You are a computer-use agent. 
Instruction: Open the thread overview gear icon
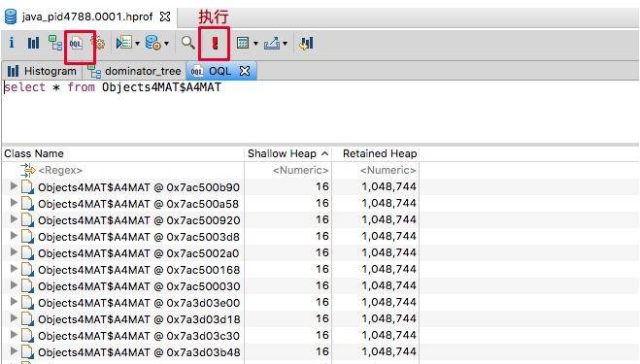point(98,43)
